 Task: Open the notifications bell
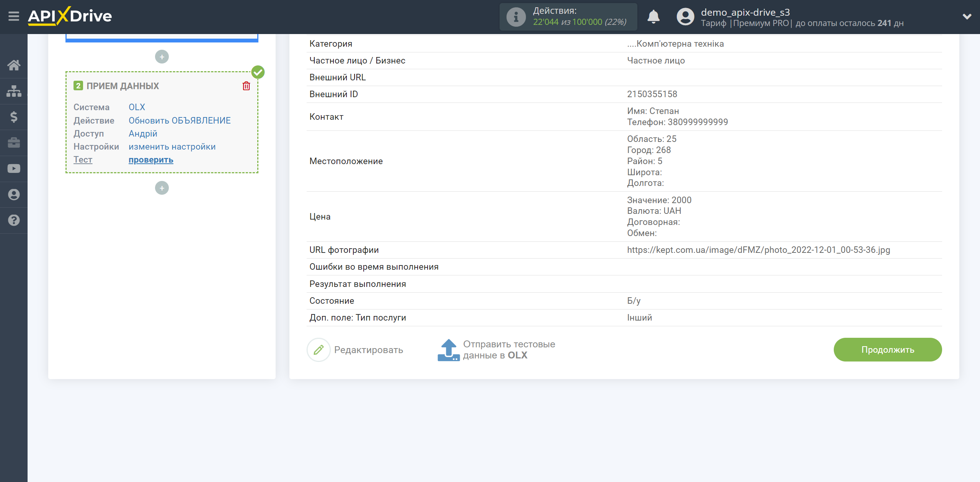pyautogui.click(x=653, y=17)
